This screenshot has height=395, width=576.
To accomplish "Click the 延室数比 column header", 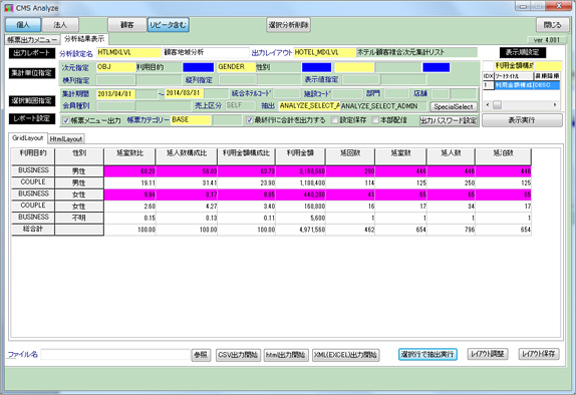I will coord(130,156).
